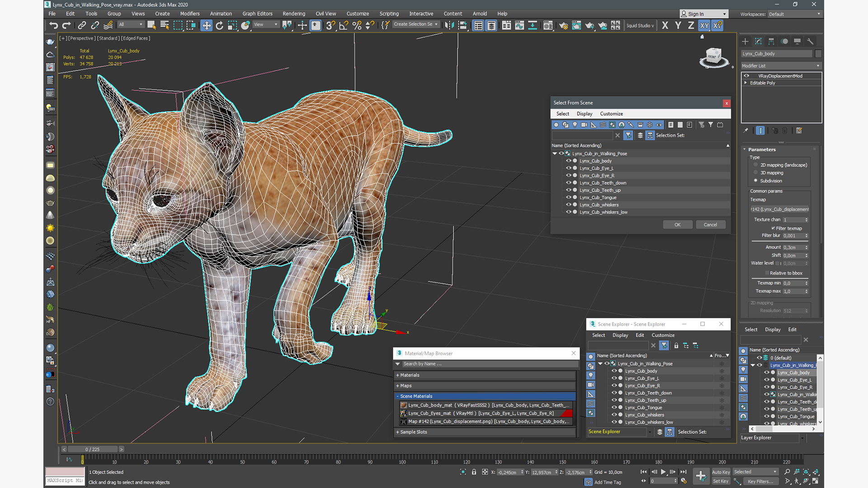This screenshot has width=868, height=488.
Task: Open reference coordinate system View dropdown
Action: pyautogui.click(x=266, y=25)
